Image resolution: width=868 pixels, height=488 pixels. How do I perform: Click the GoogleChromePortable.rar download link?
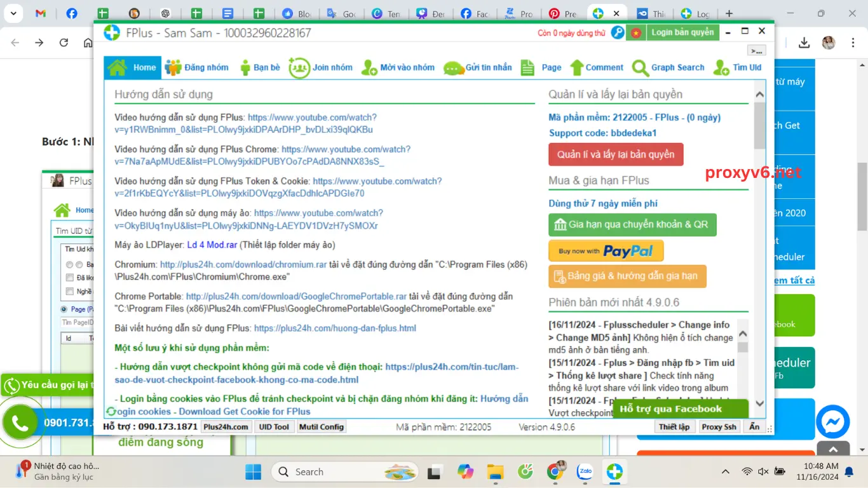click(x=296, y=296)
